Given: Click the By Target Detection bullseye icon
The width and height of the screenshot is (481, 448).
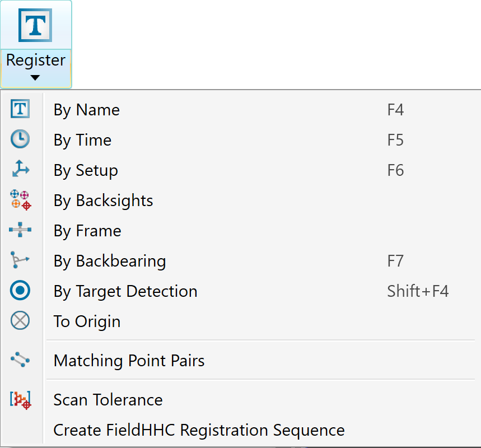Looking at the screenshot, I should [x=20, y=290].
